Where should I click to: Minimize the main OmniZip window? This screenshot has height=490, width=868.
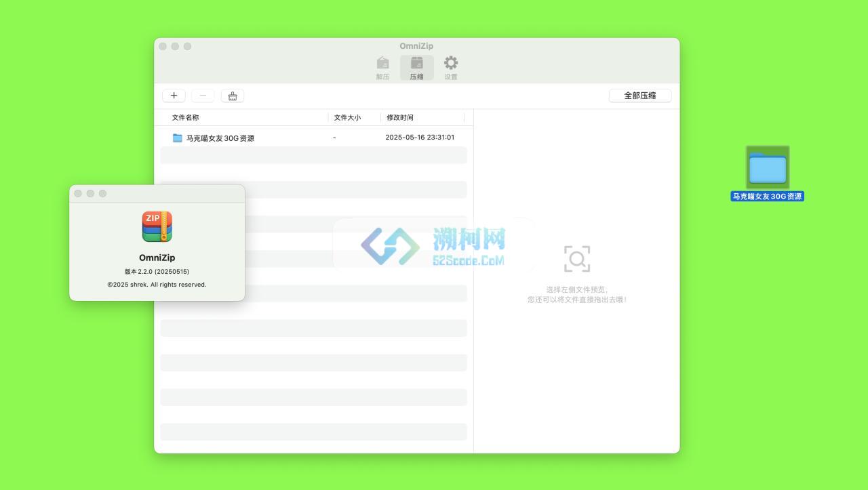tap(175, 46)
